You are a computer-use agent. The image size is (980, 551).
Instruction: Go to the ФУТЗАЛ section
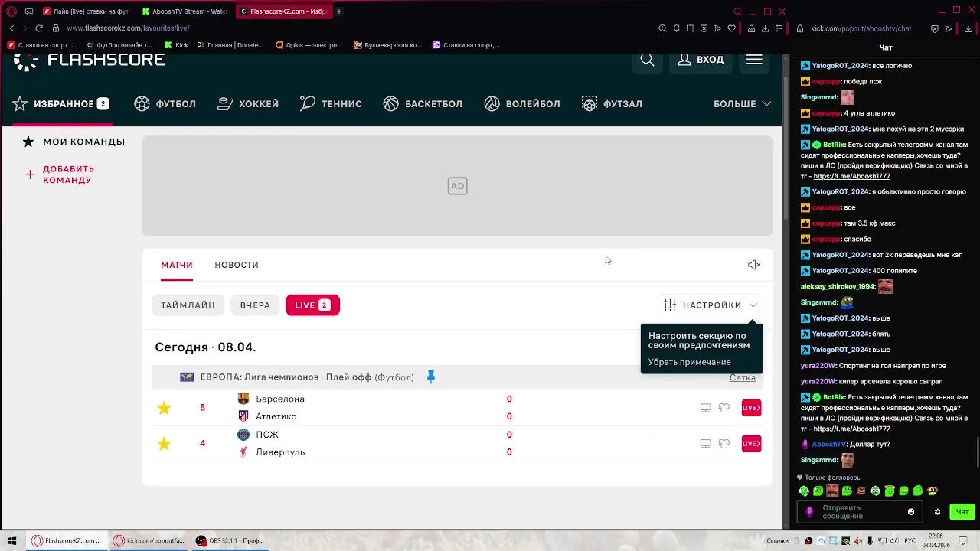point(612,103)
